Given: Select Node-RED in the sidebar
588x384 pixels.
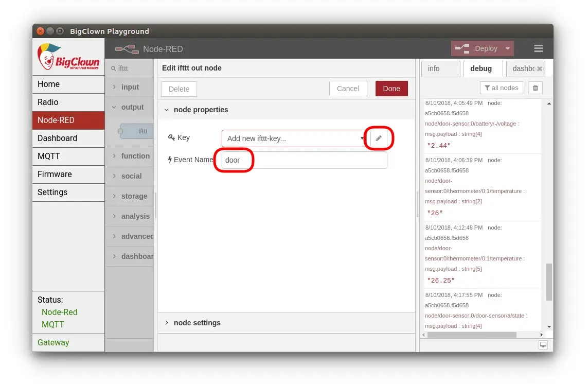Looking at the screenshot, I should point(68,120).
